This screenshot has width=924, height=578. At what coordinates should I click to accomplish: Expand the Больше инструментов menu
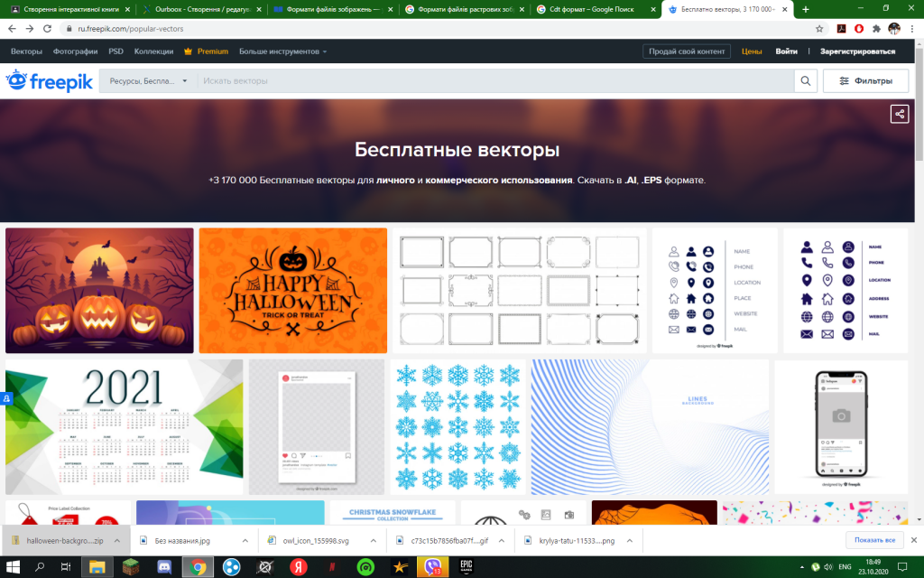(x=280, y=51)
